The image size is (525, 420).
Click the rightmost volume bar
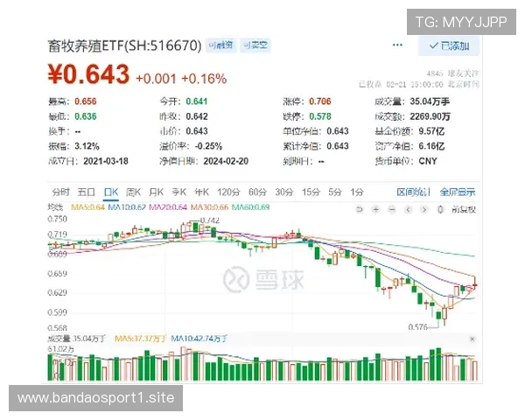tap(475, 370)
